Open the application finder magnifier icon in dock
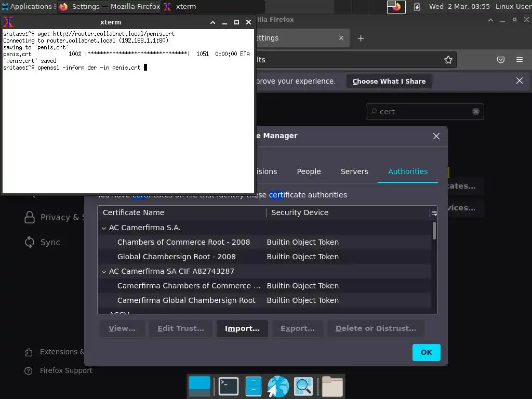Image resolution: width=532 pixels, height=399 pixels. [303, 387]
